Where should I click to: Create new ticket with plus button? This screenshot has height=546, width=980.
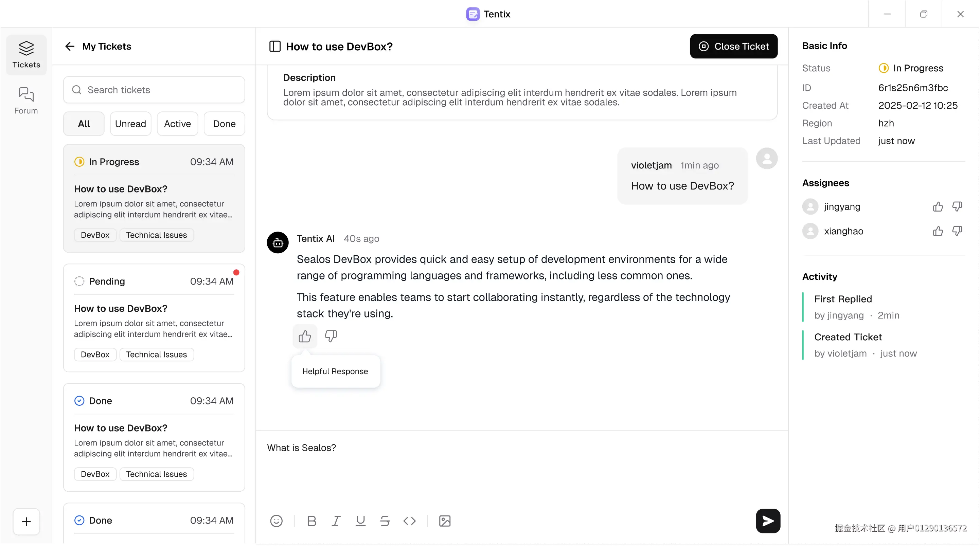pyautogui.click(x=26, y=521)
